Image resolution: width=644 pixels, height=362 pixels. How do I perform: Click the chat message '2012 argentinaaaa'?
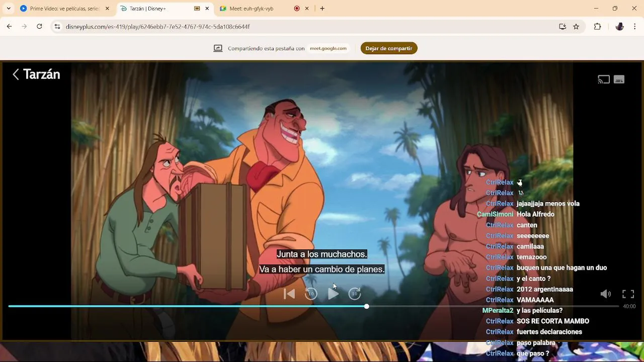point(545,289)
